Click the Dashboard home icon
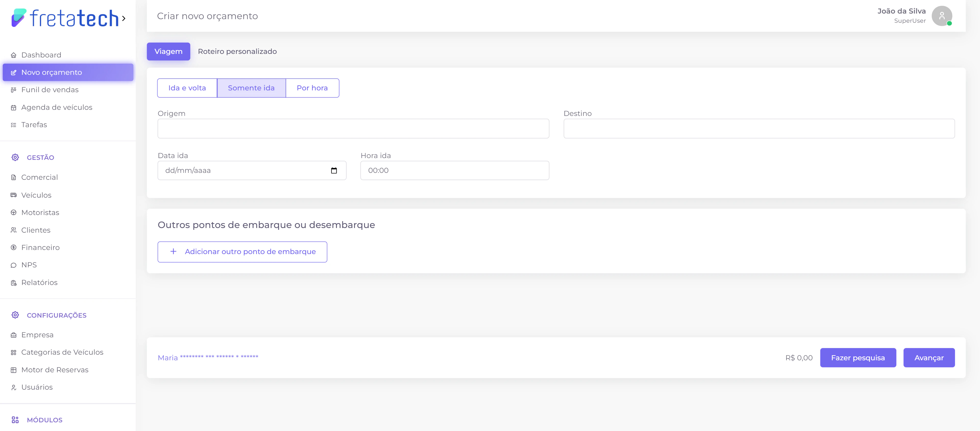This screenshot has height=431, width=980. pos(14,55)
